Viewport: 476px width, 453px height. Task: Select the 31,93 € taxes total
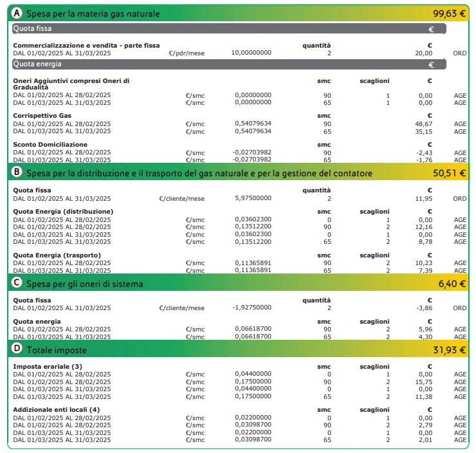tap(449, 350)
